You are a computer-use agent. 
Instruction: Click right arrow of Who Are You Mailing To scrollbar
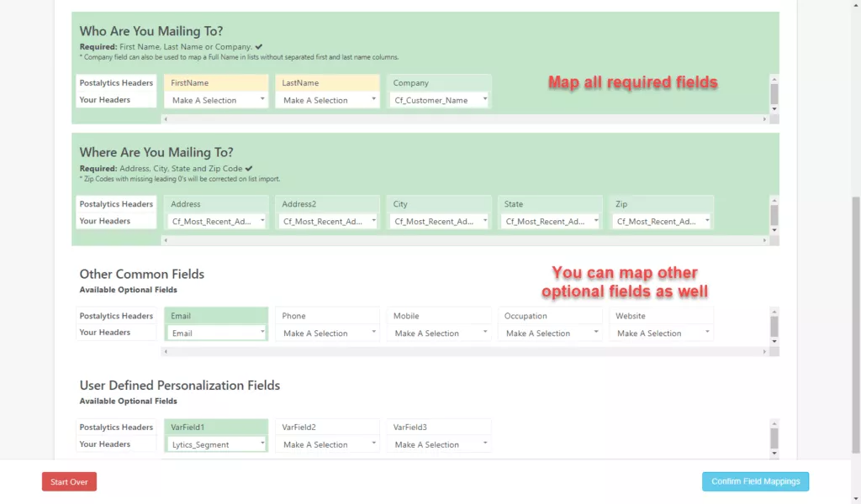pyautogui.click(x=763, y=119)
